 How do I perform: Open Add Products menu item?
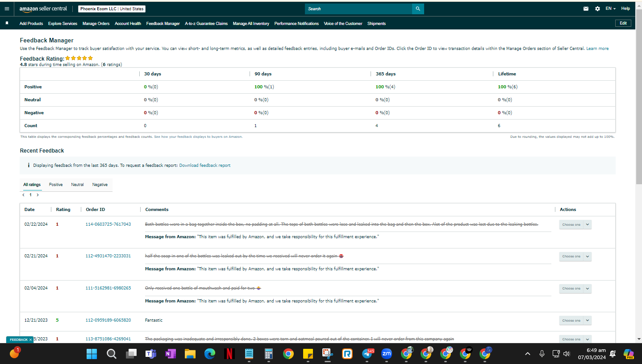tap(31, 24)
